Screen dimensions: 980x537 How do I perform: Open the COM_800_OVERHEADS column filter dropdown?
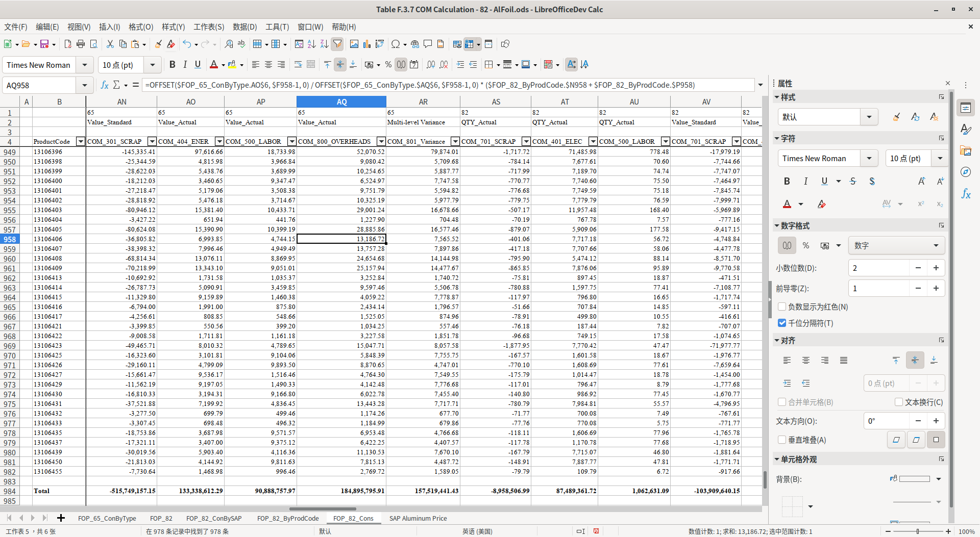pyautogui.click(x=381, y=141)
